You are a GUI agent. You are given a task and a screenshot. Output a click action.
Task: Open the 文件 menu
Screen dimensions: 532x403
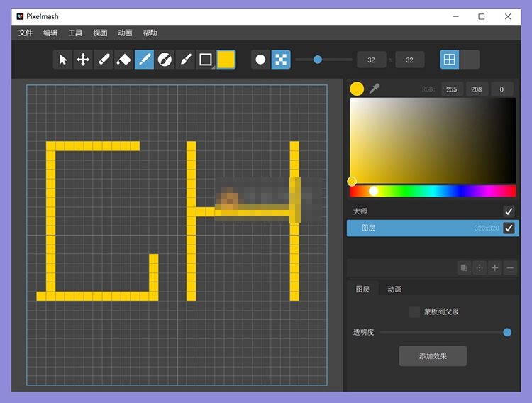pyautogui.click(x=26, y=33)
